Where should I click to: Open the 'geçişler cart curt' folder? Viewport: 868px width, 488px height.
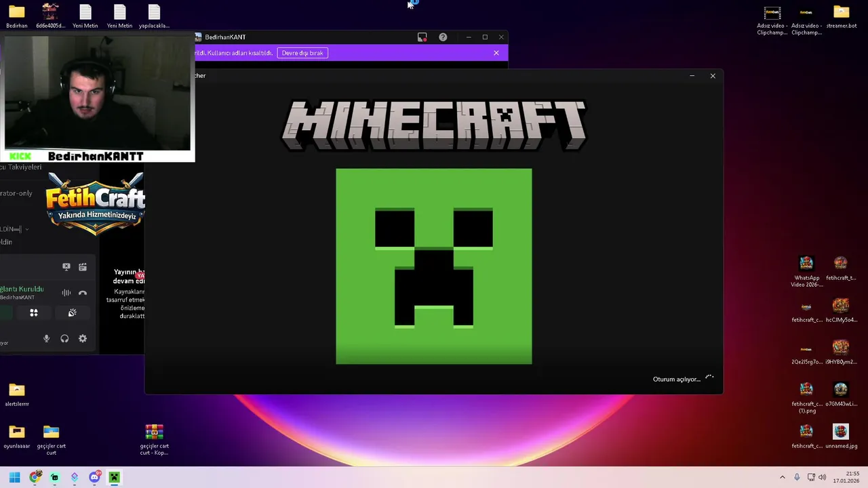coord(52,440)
